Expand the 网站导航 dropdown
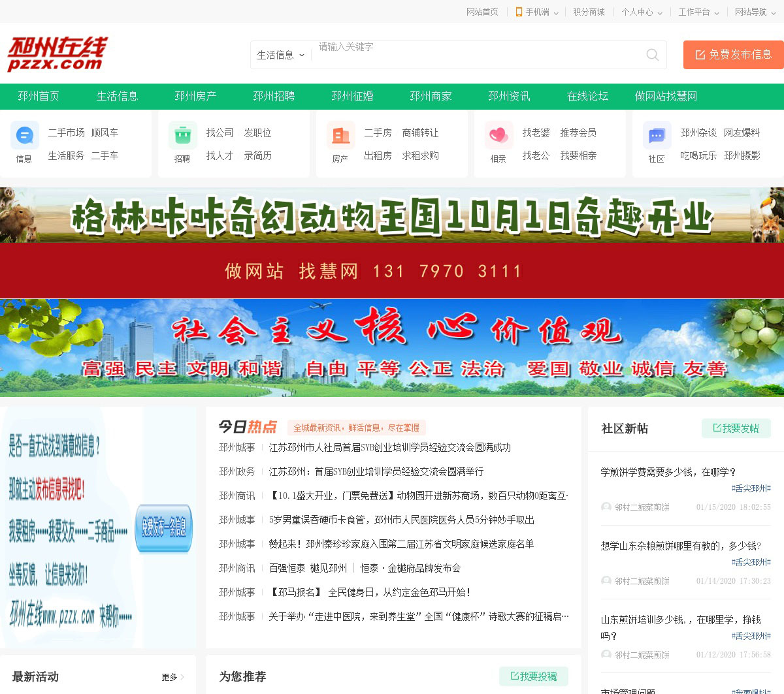 [x=755, y=12]
